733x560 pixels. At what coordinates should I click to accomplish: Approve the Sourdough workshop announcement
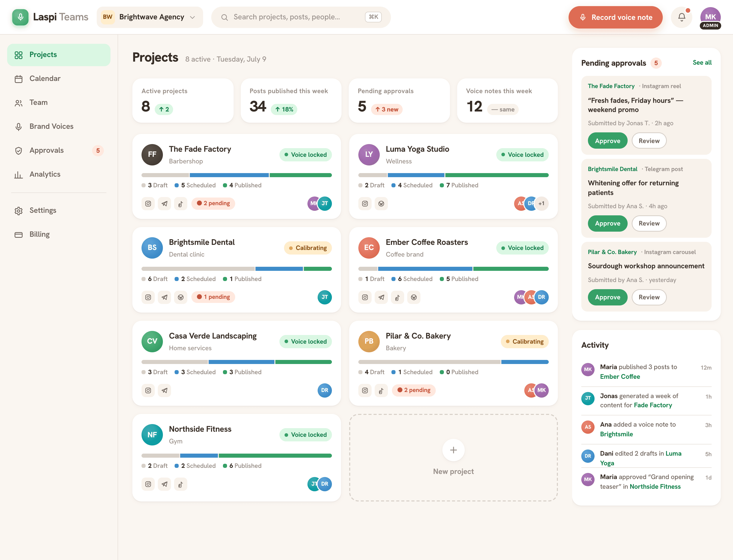[x=607, y=297]
